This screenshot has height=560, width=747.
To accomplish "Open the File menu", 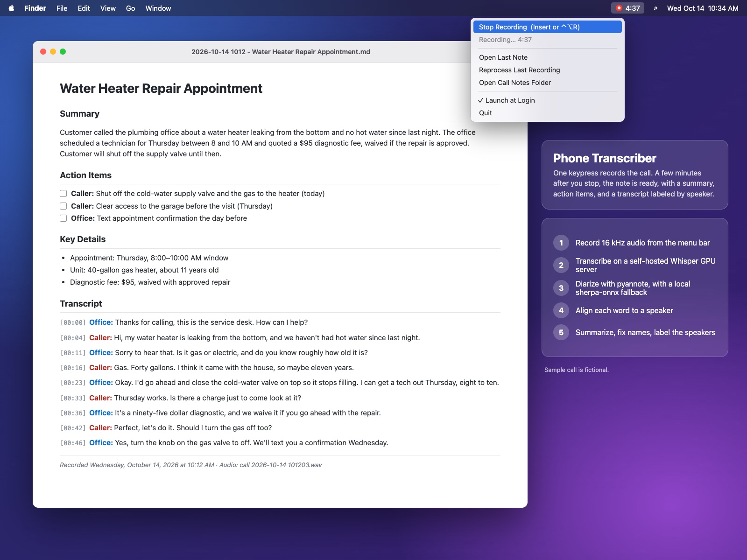I will click(x=62, y=8).
